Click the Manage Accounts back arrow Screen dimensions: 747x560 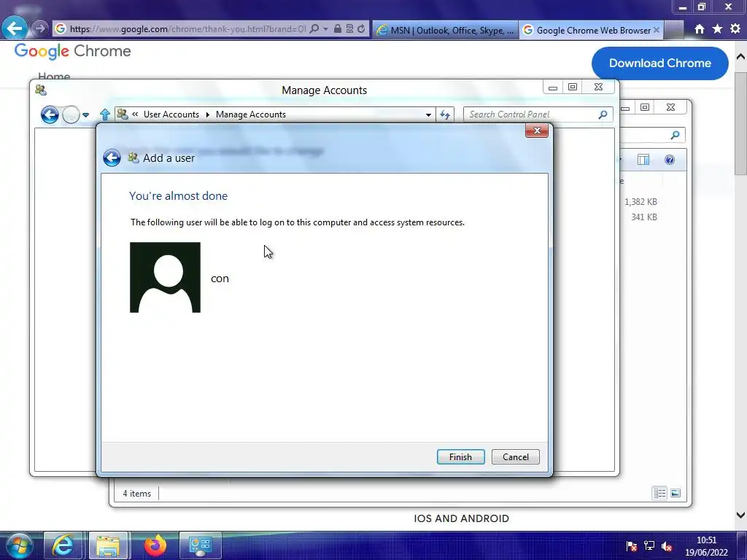click(50, 114)
